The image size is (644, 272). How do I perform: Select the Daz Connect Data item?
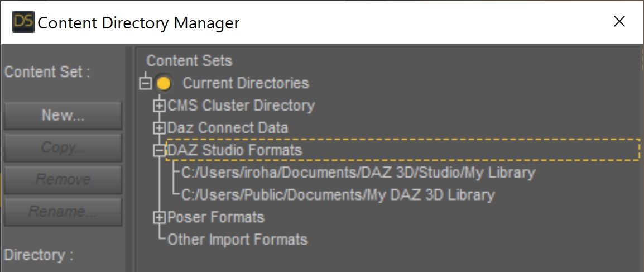click(228, 128)
